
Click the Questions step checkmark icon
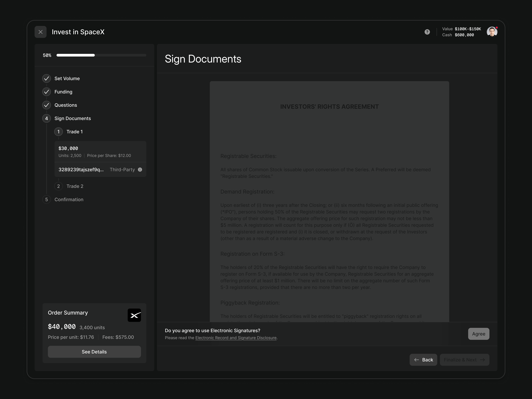click(x=46, y=105)
